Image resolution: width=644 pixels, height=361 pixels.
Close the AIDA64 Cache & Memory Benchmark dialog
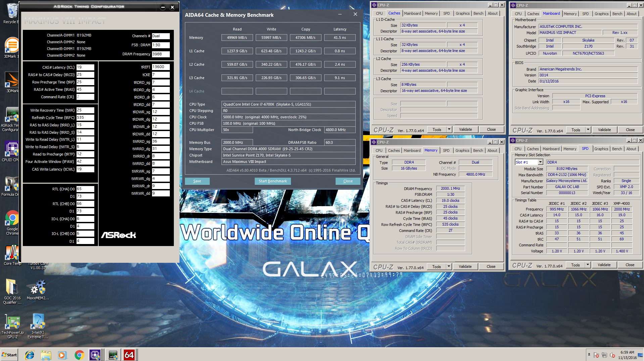click(x=355, y=14)
